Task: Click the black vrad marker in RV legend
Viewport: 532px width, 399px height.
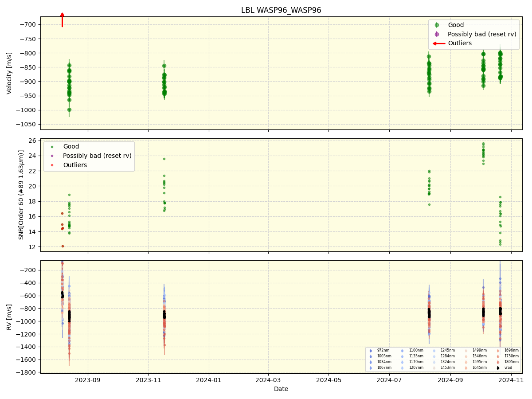Action: [x=498, y=368]
